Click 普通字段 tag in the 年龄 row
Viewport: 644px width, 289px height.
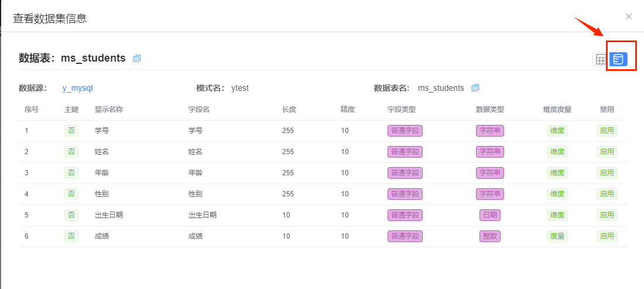(405, 173)
